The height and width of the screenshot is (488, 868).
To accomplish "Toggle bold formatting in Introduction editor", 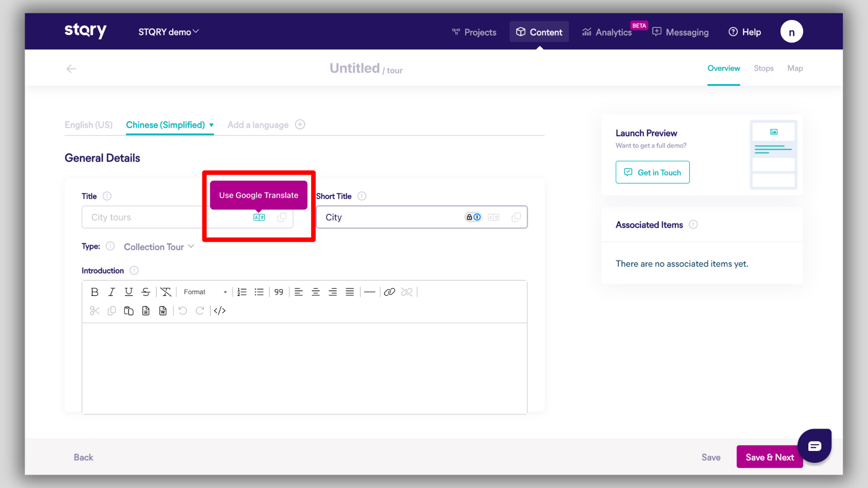I will coord(94,292).
